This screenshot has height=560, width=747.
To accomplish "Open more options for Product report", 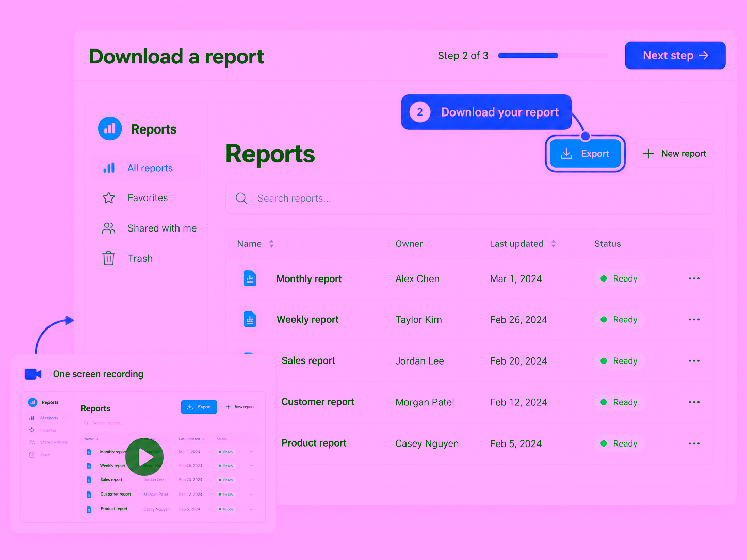I will [x=694, y=443].
